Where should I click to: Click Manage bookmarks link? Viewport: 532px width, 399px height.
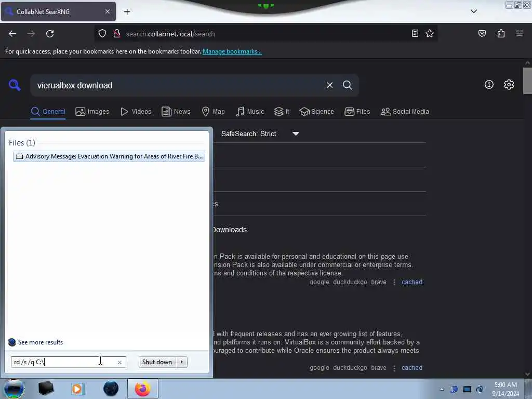click(x=232, y=51)
